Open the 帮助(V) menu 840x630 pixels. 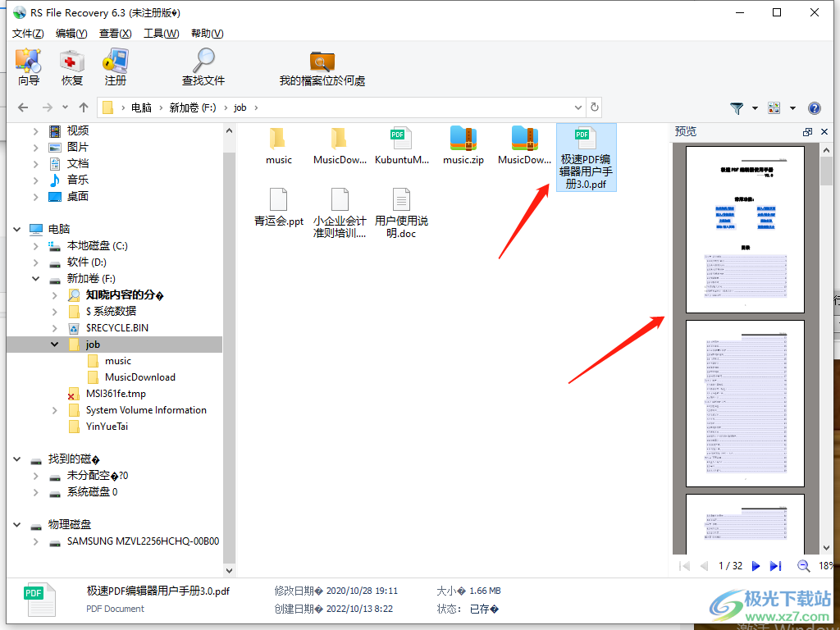tap(207, 33)
